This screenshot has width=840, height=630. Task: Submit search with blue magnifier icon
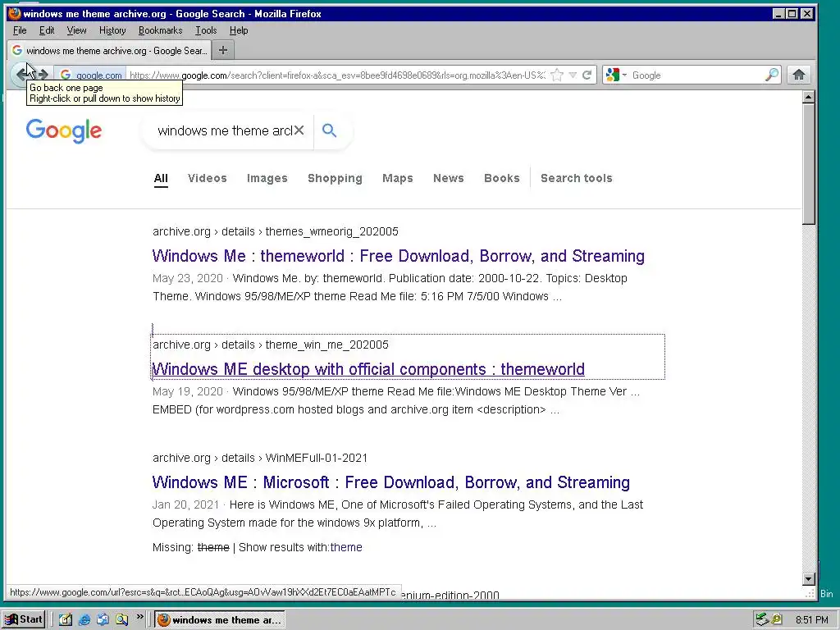pyautogui.click(x=330, y=130)
